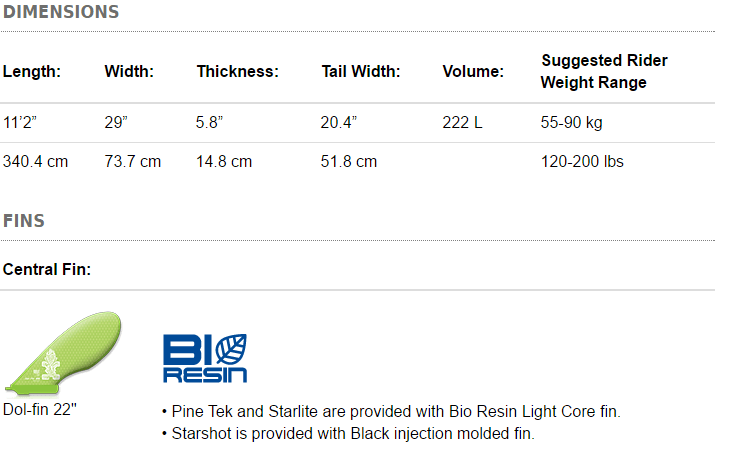Click the Width column header
Viewport: 747px width, 458px height.
(x=129, y=71)
